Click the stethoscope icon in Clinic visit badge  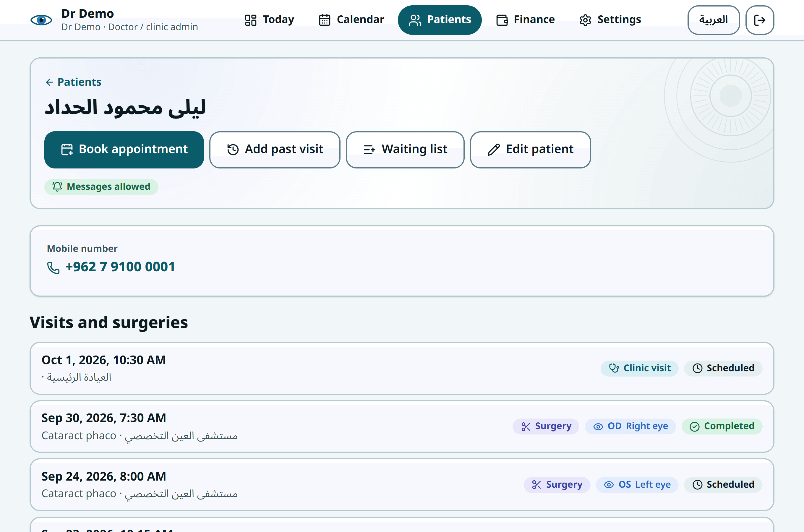614,368
